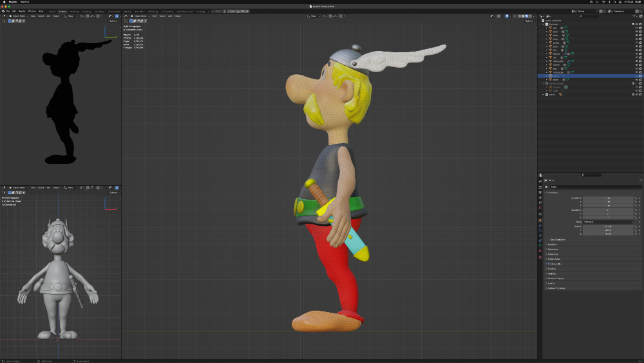Click the navigation gizmo in silhouette viewport
Viewport: 644px width, 363px height.
[x=110, y=32]
